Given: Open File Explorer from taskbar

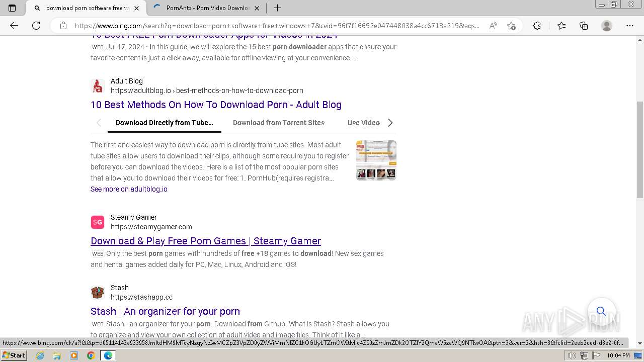Looking at the screenshot, I should point(57,355).
